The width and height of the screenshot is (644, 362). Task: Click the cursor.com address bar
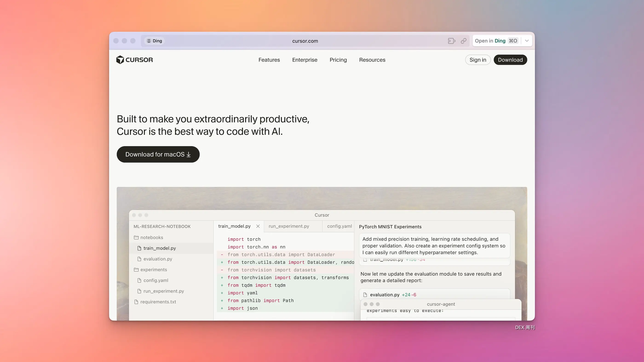305,41
